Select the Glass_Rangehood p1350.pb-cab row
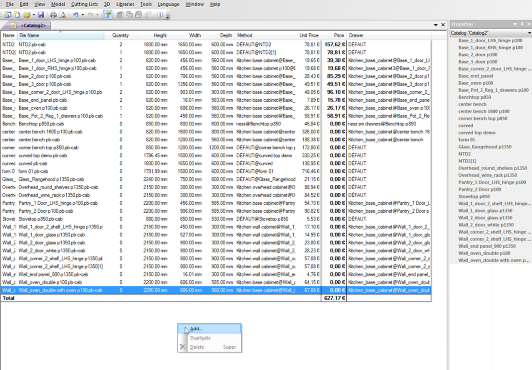This screenshot has height=370, width=532. pyautogui.click(x=216, y=179)
